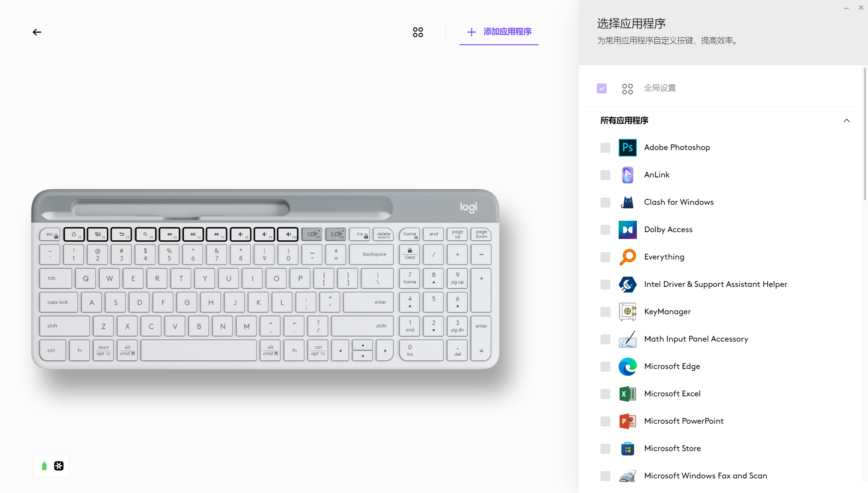868x493 pixels.
Task: Click the 全局设置 label
Action: (x=660, y=88)
